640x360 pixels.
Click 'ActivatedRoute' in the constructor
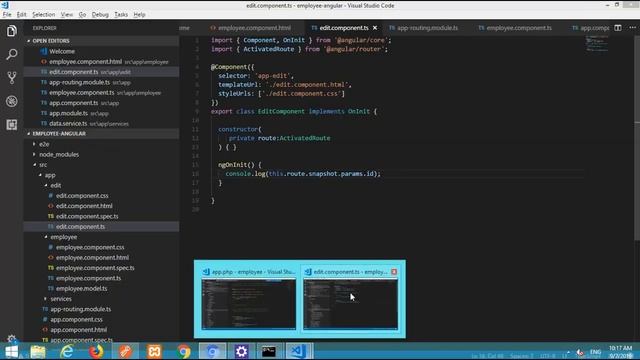[304, 138]
